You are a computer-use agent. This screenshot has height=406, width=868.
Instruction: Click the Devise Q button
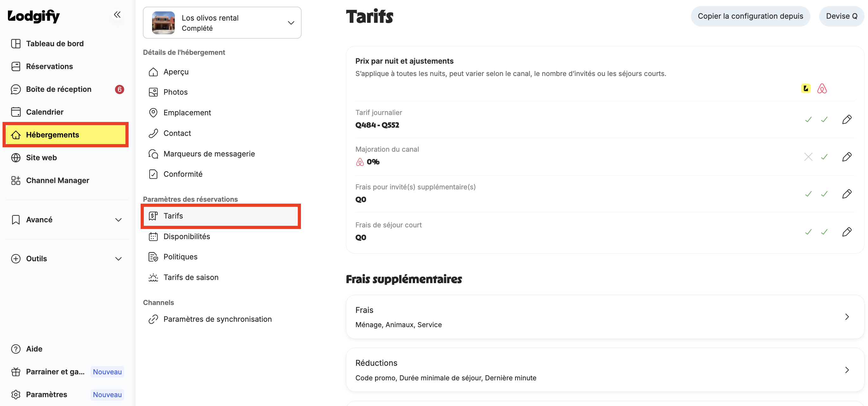[841, 16]
